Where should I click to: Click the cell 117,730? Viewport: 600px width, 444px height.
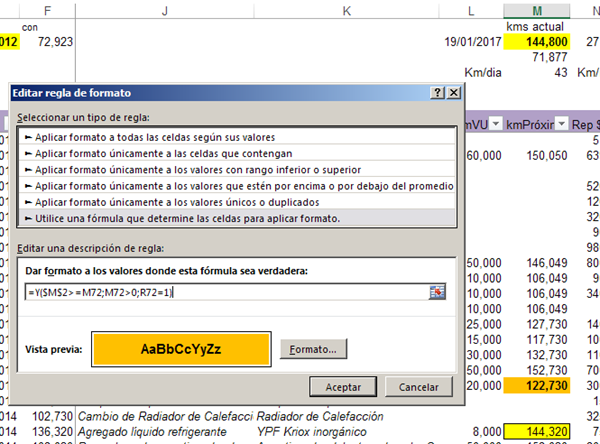tap(537, 340)
